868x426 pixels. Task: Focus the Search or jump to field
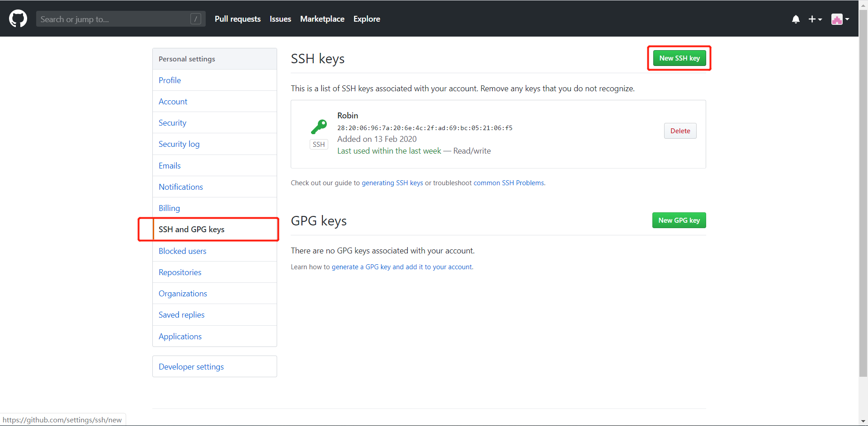point(121,19)
